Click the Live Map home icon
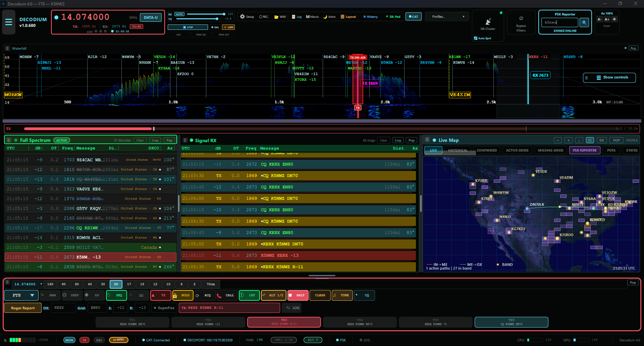The image size is (644, 346). pos(579,140)
